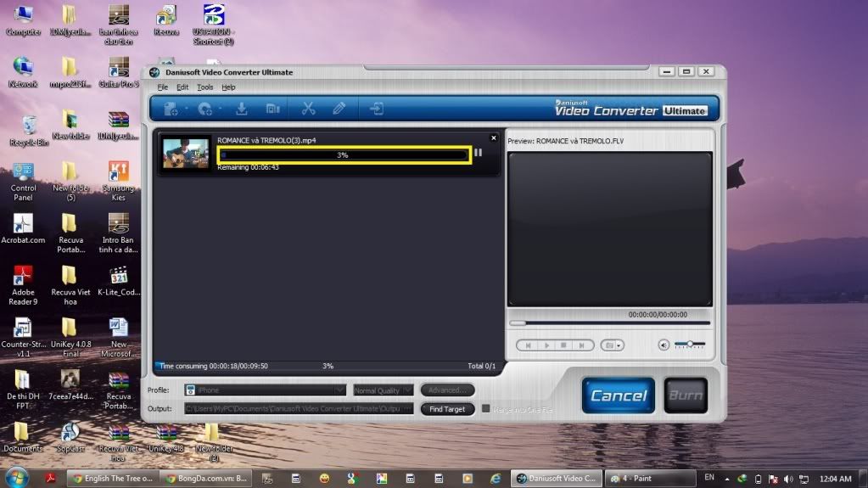Open the Tools menu
The image size is (868, 488).
click(204, 87)
